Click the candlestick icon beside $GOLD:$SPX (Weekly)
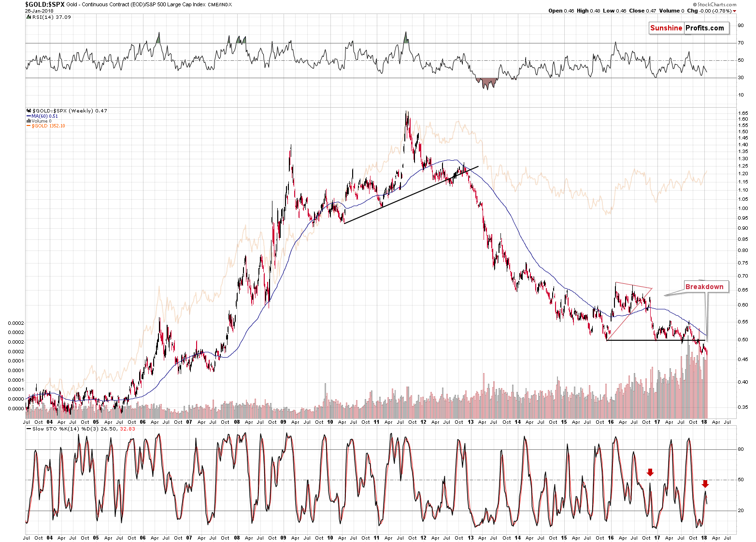Screen dimensions: 756x542 29,111
